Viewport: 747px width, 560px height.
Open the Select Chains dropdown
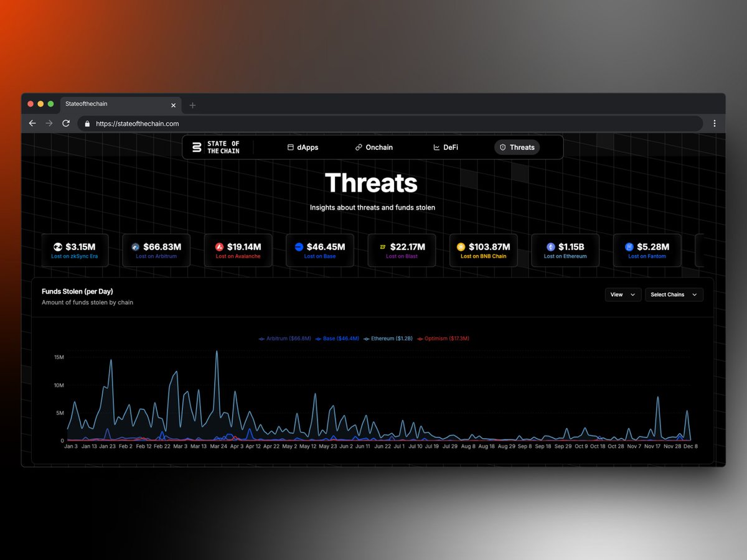(x=674, y=294)
